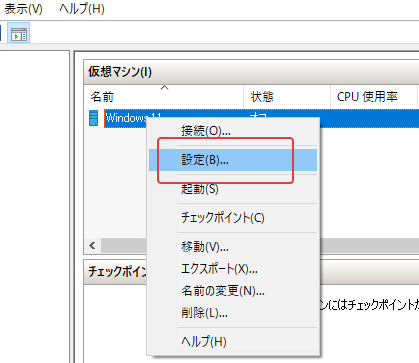Sort by 状態 column header
This screenshot has height=363, width=419.
point(287,97)
